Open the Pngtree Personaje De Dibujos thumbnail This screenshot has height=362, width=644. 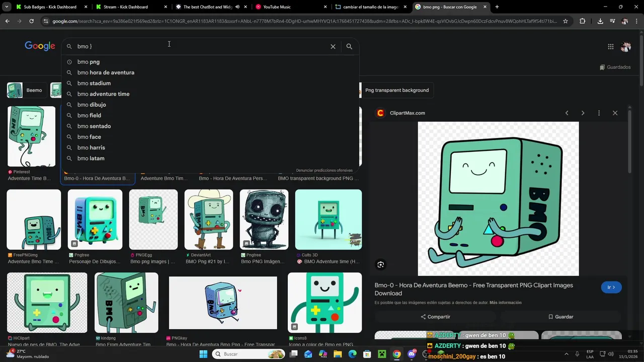pyautogui.click(x=95, y=220)
